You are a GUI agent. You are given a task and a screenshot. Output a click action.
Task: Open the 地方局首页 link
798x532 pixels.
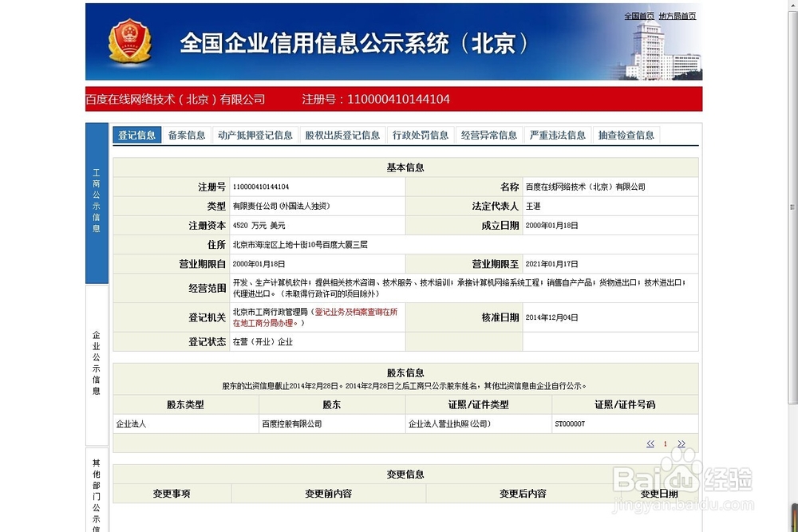(x=678, y=15)
